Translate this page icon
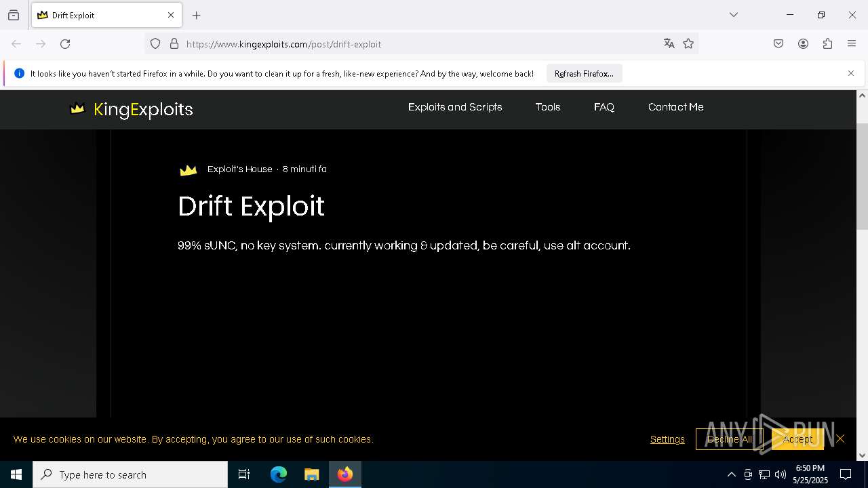Viewport: 868px width, 488px height. point(669,44)
